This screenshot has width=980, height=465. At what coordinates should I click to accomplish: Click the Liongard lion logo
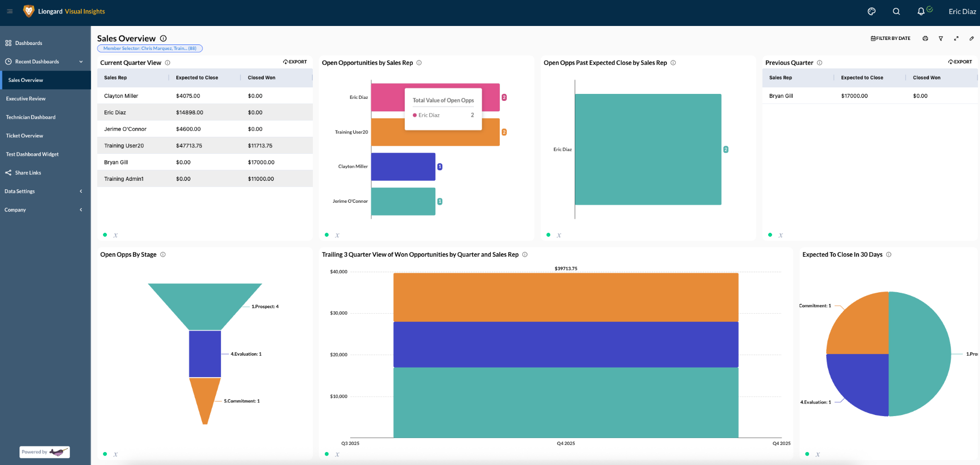tap(29, 11)
